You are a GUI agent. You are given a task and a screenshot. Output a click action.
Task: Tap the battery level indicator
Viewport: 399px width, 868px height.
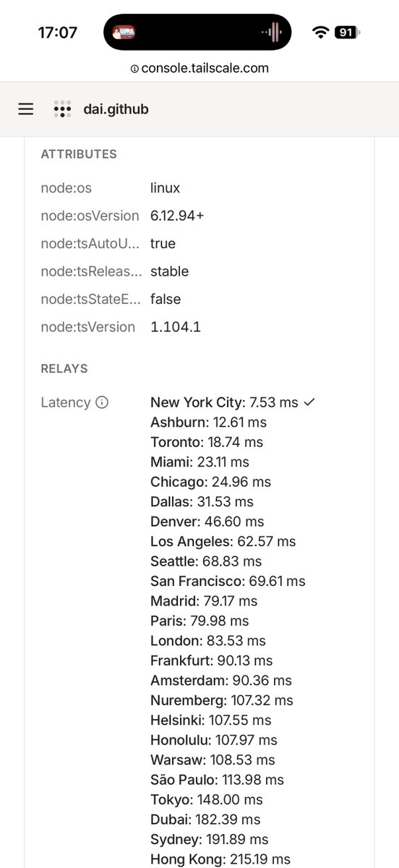tap(347, 33)
